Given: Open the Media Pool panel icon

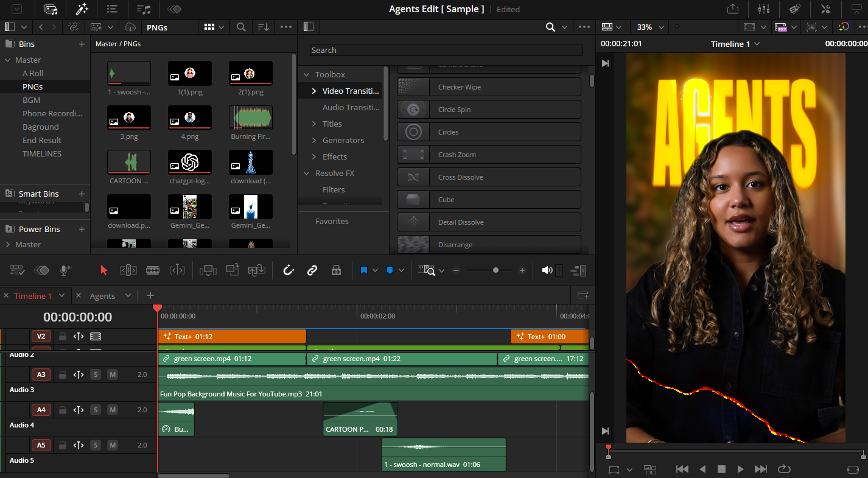Looking at the screenshot, I should point(51,9).
